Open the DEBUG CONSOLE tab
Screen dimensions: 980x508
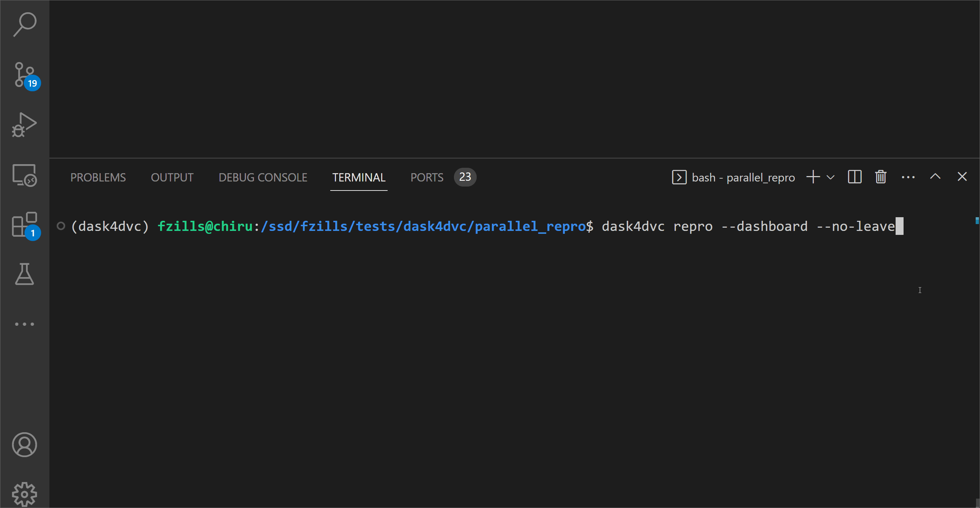click(262, 178)
